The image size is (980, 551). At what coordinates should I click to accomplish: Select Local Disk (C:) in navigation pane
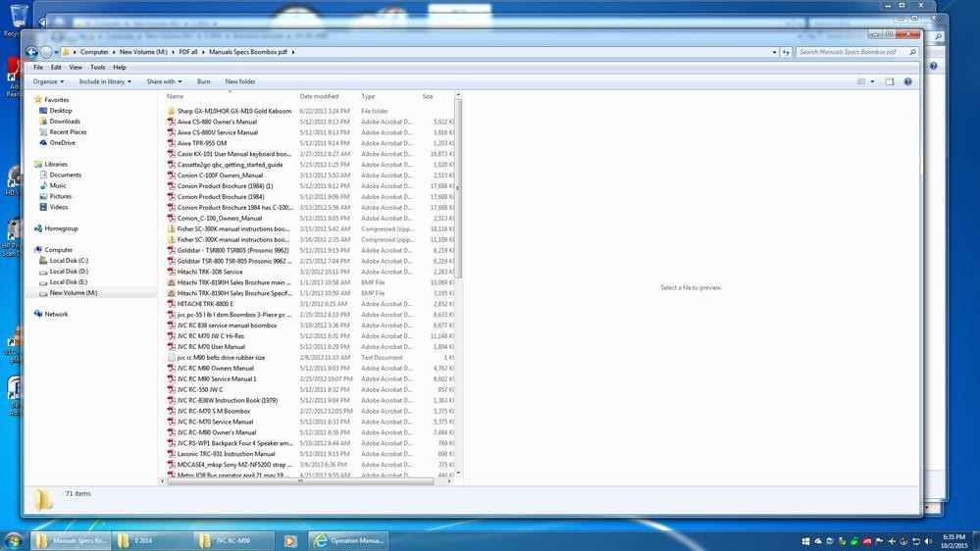click(69, 261)
